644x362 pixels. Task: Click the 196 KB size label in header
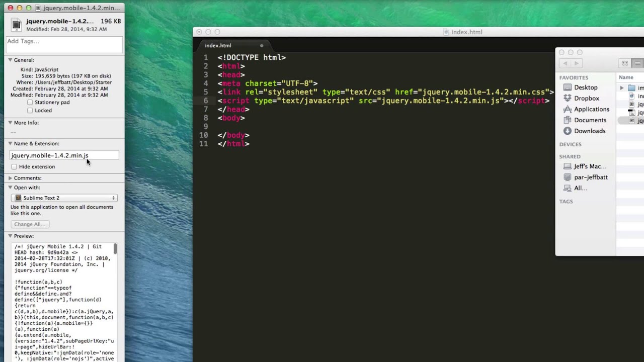[x=111, y=22]
